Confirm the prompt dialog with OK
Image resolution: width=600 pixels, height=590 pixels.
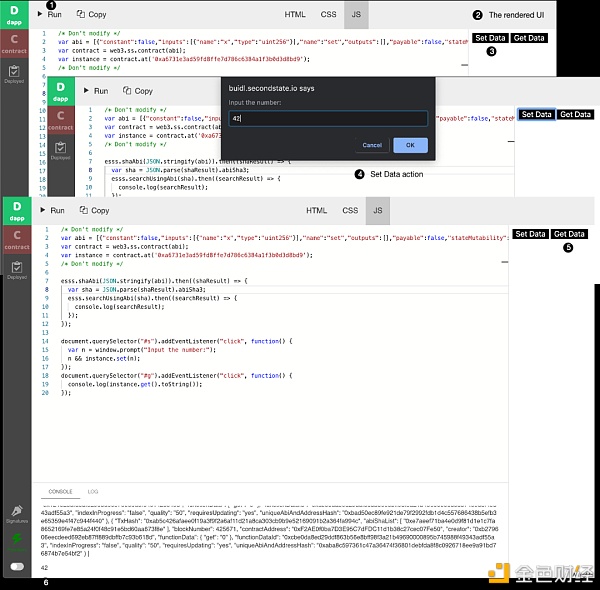[410, 145]
